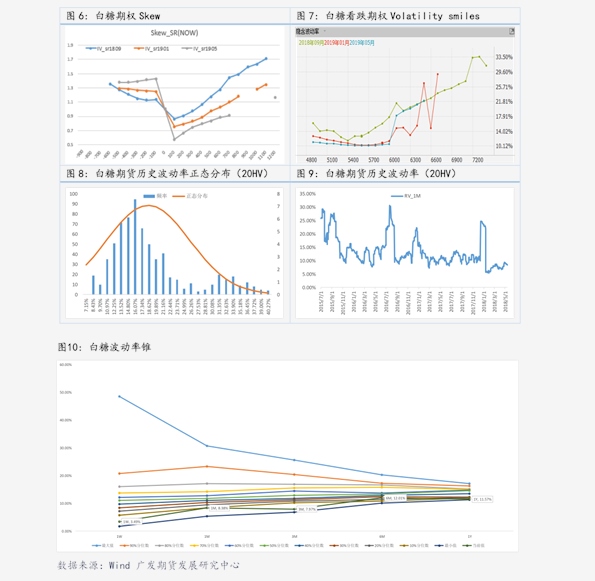This screenshot has height=581, width=595.
Task: Click the RV_1M legend line marker
Action: coord(397,196)
